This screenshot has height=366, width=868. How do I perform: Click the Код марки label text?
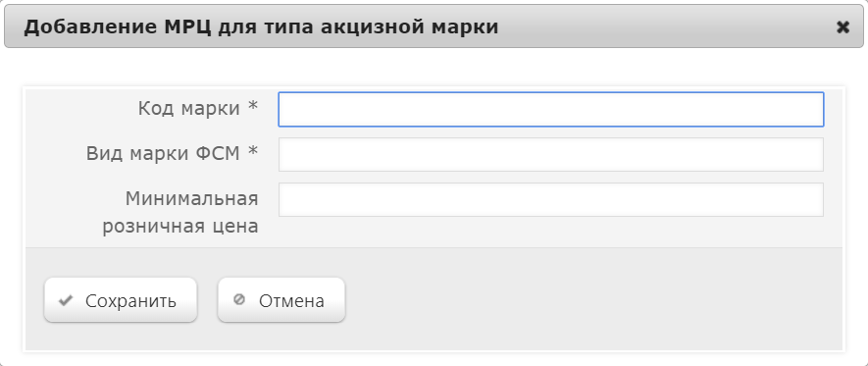click(x=188, y=109)
